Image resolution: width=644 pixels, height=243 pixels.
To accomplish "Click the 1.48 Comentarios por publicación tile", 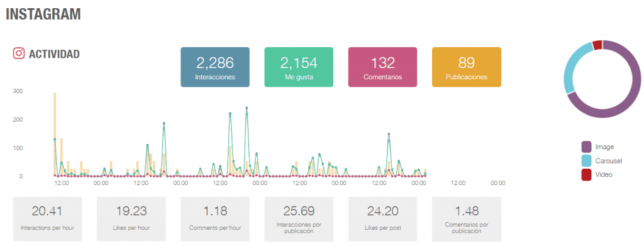I will 467,218.
